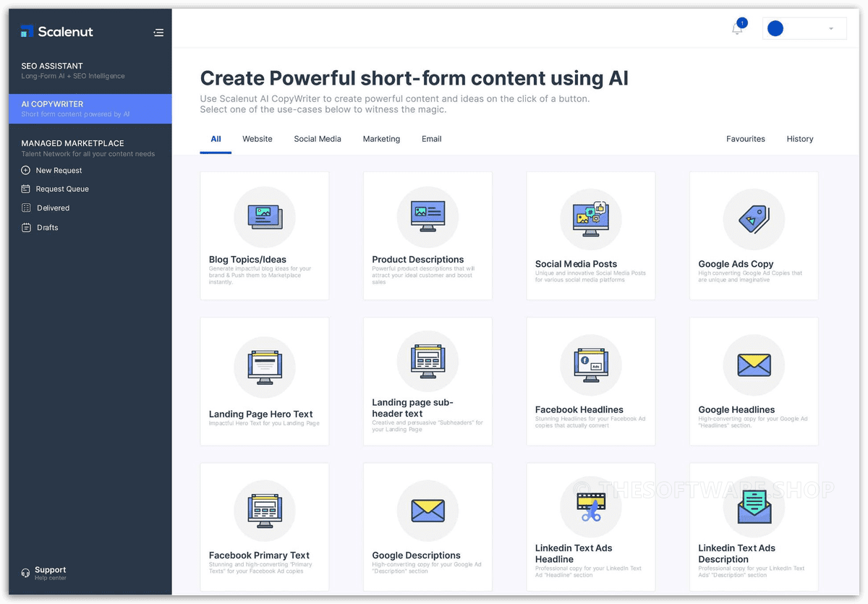Select the Google Descriptions envelope icon

pyautogui.click(x=427, y=509)
